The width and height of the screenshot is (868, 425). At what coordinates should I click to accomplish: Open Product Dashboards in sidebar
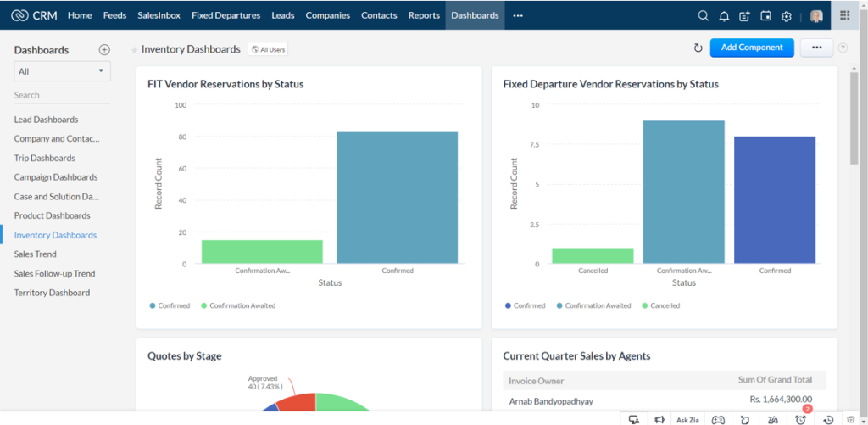click(x=52, y=215)
